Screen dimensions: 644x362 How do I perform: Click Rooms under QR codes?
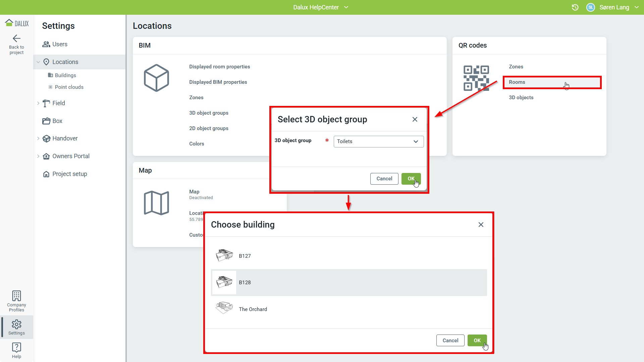(x=517, y=82)
